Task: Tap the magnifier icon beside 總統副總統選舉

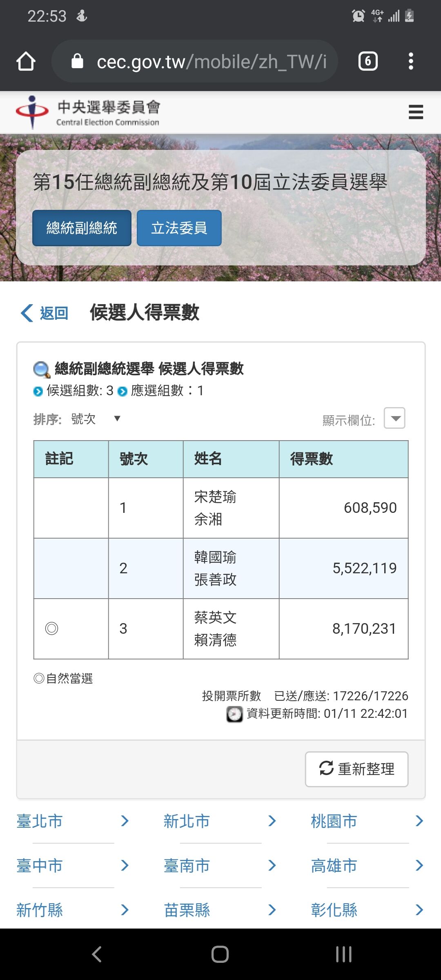Action: click(42, 370)
